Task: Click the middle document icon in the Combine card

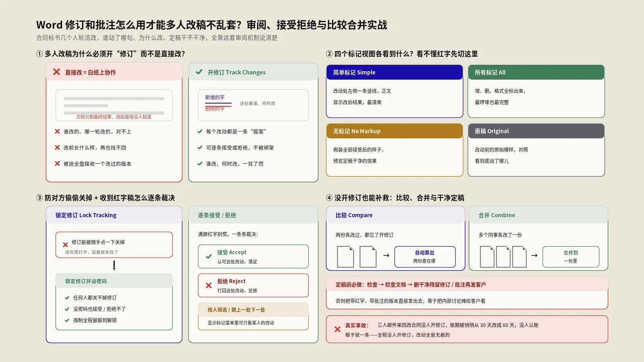Action: point(503,257)
